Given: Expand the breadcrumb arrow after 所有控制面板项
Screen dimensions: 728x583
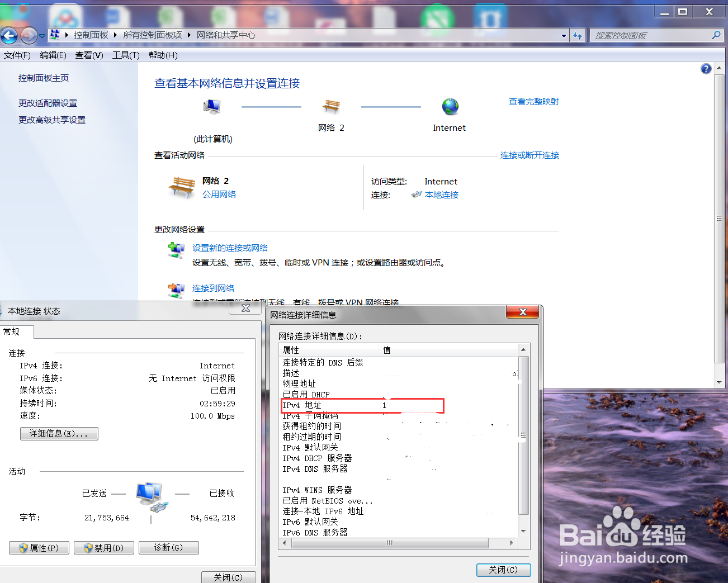Looking at the screenshot, I should point(188,35).
